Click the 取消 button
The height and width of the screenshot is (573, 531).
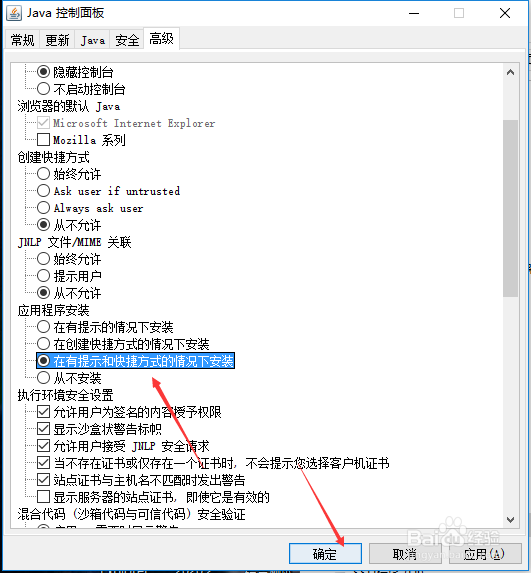405,554
